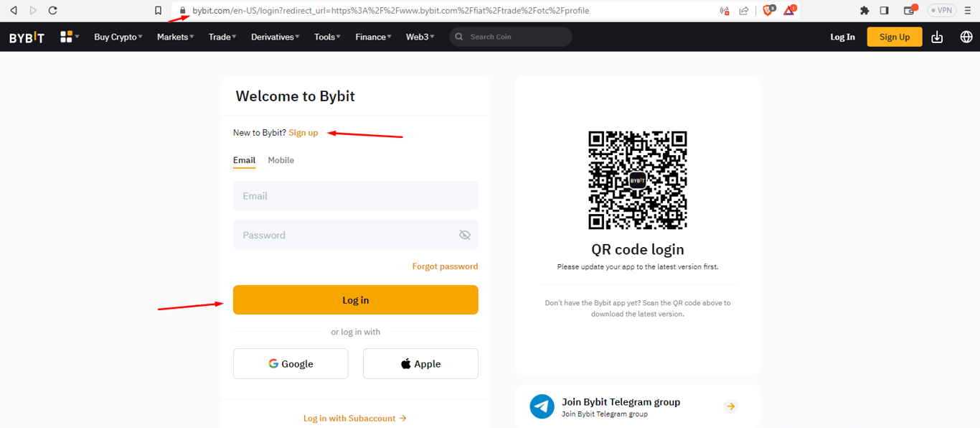Screen dimensions: 980x428
Task: Click the bookmark icon in address bar
Action: [159, 11]
